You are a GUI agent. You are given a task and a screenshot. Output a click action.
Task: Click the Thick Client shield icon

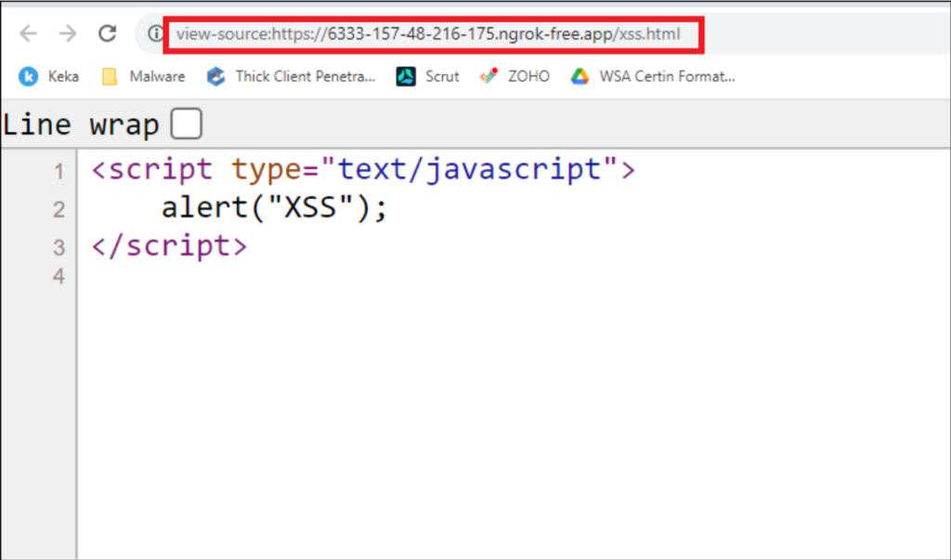click(x=215, y=76)
